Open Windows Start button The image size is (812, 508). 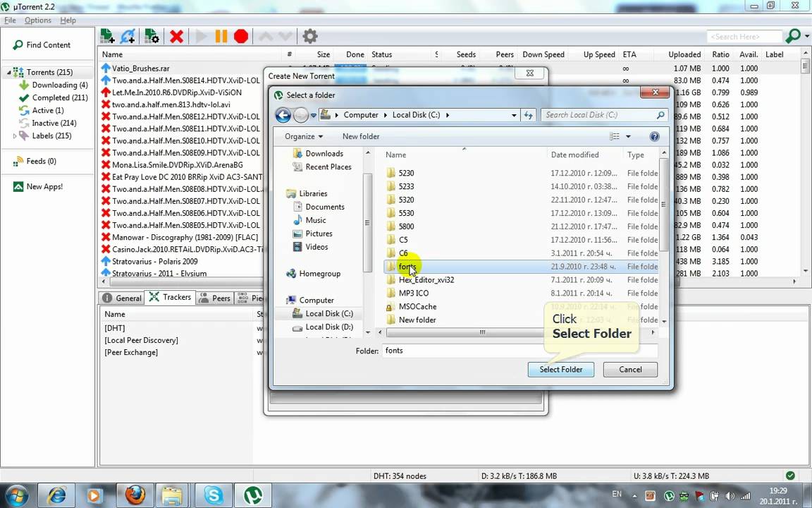point(16,495)
